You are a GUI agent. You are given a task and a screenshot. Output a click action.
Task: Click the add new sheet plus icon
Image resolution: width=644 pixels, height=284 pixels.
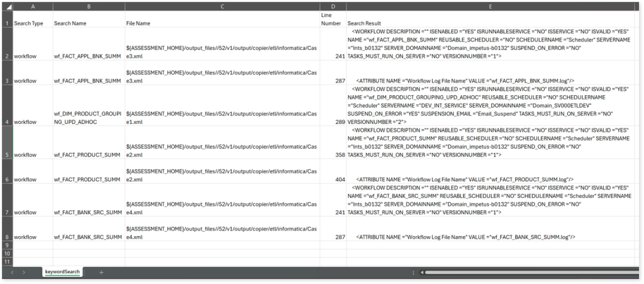coord(101,272)
